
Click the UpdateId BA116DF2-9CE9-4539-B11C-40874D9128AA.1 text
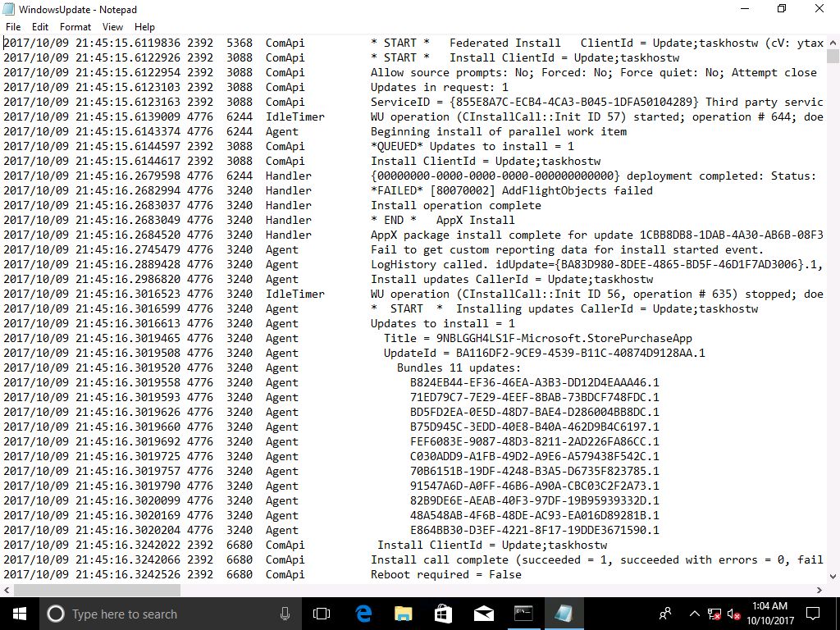coord(545,353)
